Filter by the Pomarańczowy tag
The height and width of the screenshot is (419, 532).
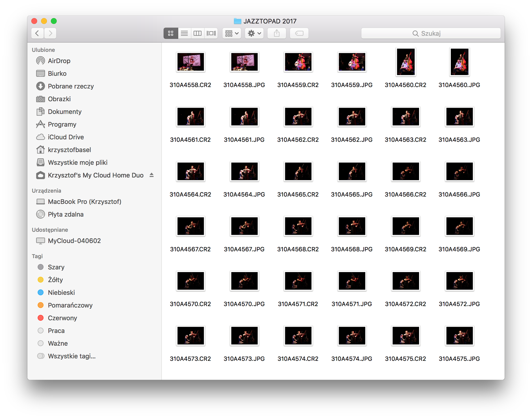pos(65,305)
